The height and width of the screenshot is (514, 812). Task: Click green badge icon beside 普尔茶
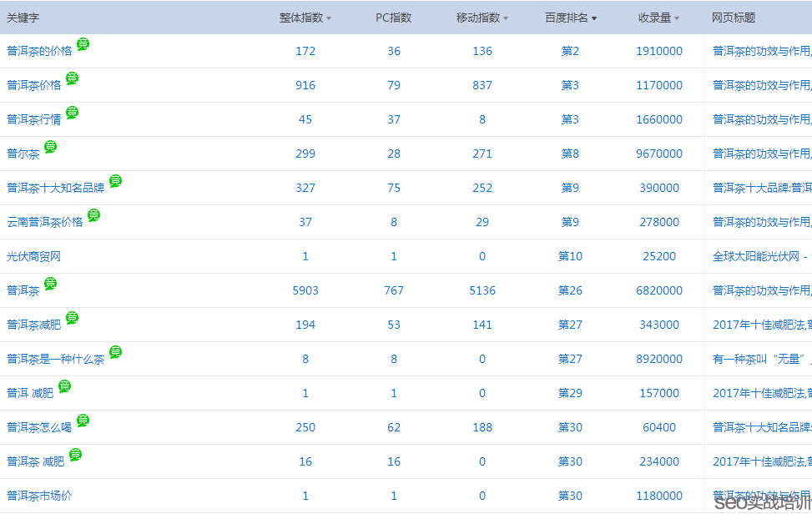[50, 147]
